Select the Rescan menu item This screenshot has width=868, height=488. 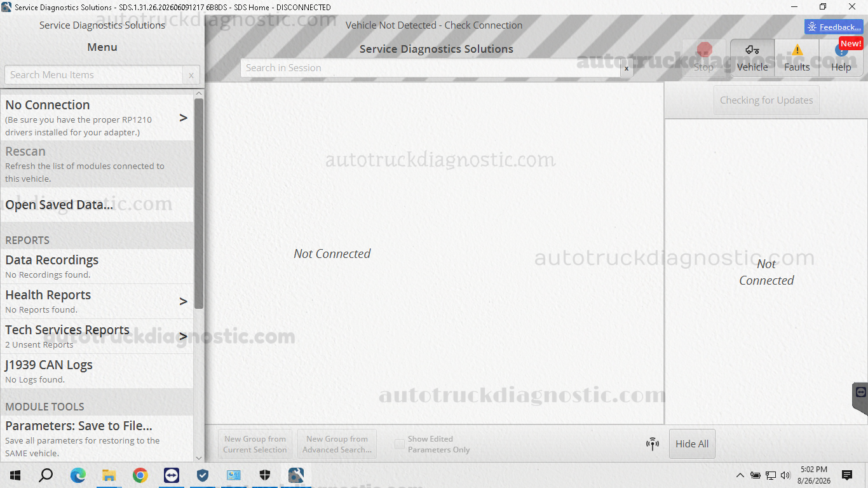pos(97,164)
